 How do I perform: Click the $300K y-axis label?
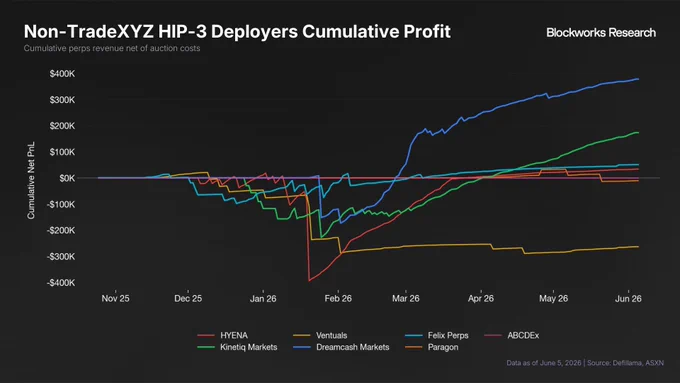(x=62, y=100)
